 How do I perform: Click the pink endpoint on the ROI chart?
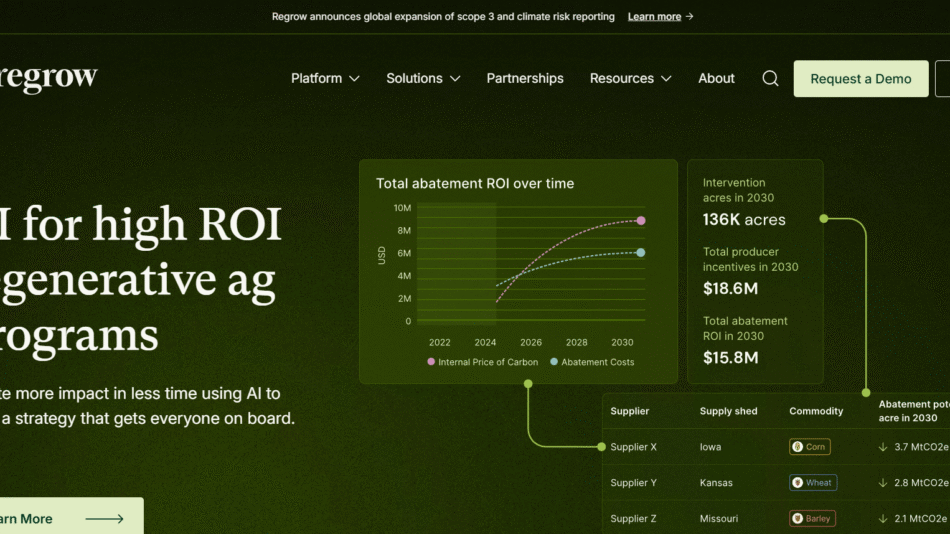[x=641, y=221]
